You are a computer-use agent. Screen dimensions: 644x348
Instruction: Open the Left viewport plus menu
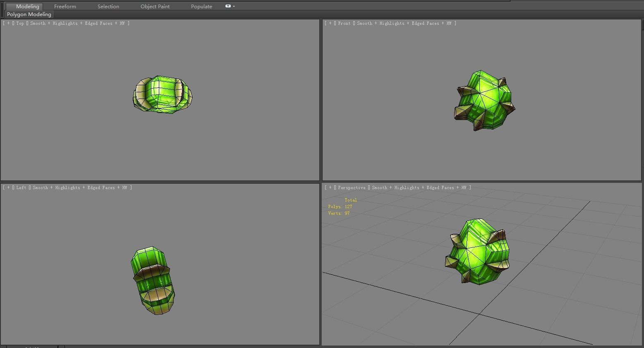coord(8,187)
